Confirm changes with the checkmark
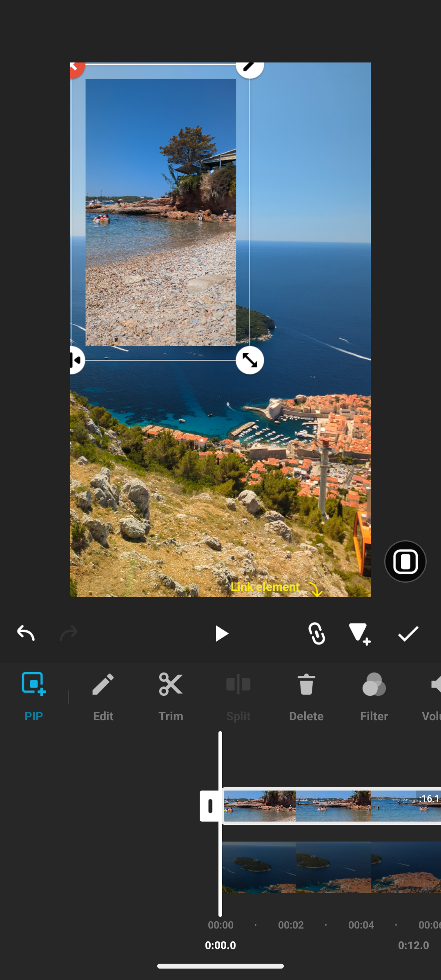 [408, 634]
